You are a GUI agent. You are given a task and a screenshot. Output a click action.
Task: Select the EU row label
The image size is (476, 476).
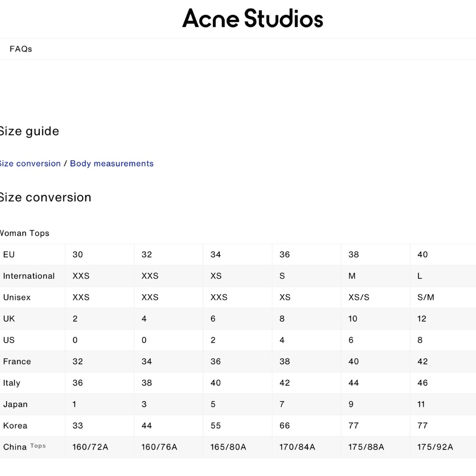(x=9, y=254)
